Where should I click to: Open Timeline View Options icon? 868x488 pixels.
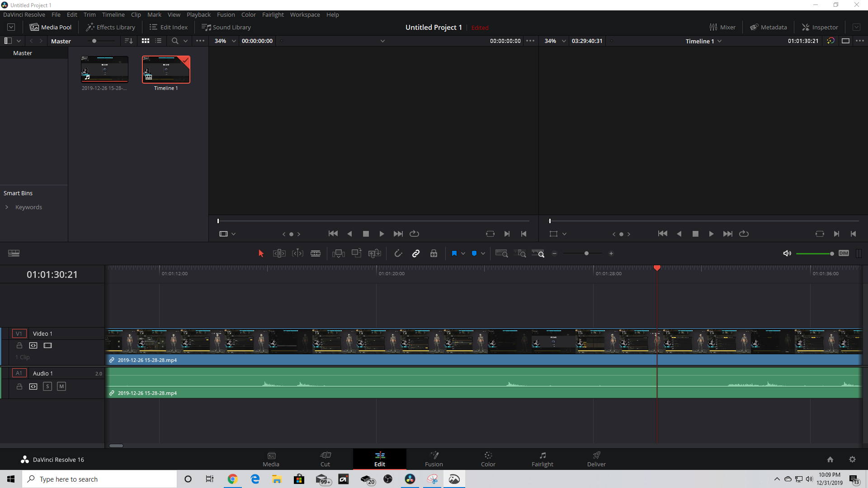(x=14, y=253)
